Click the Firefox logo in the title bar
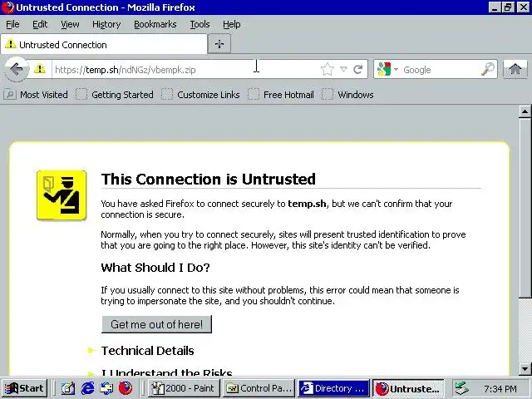The width and height of the screenshot is (532, 399). 7,7
